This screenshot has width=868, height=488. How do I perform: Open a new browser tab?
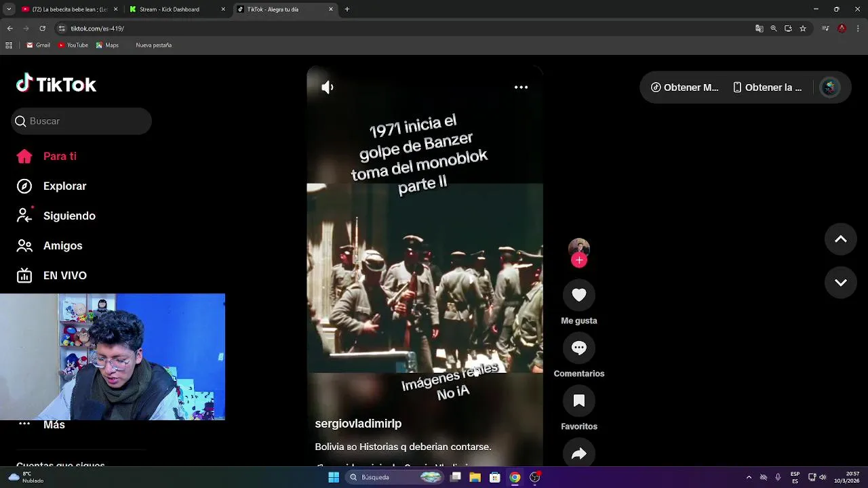pos(347,9)
